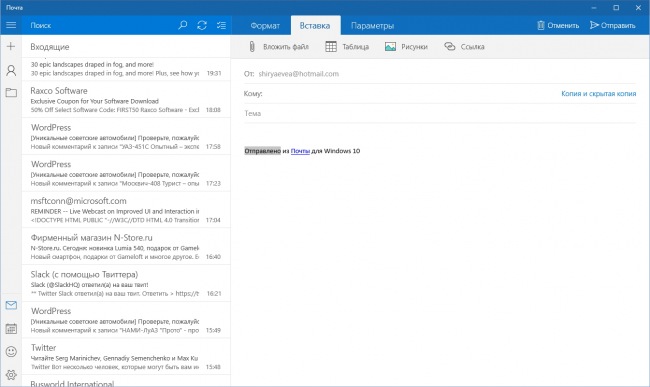Switch to Mail via envelope icon
650x387 pixels.
coord(11,305)
